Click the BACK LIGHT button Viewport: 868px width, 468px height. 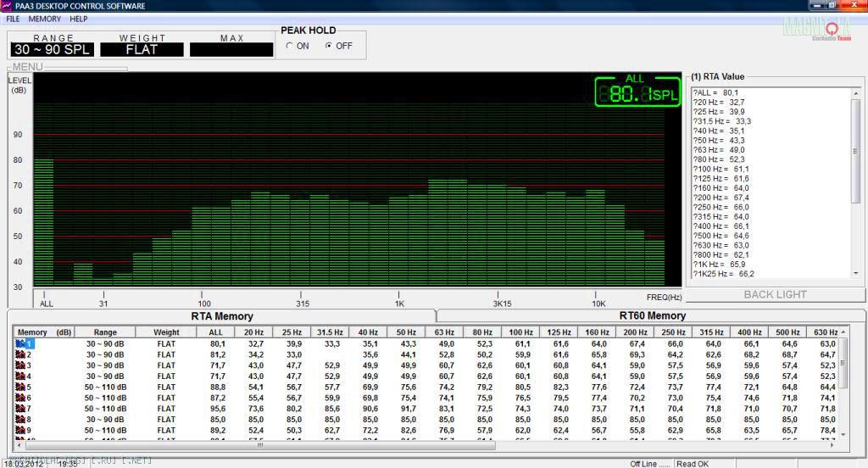tap(775, 295)
